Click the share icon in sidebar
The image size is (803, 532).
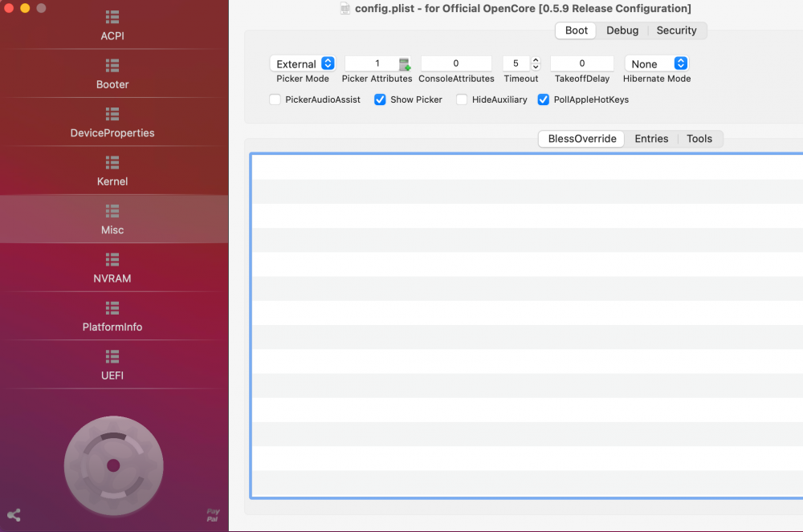(x=14, y=515)
